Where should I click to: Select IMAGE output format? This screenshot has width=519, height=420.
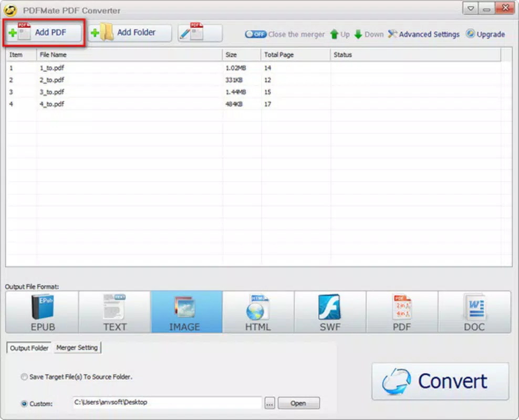click(x=186, y=312)
